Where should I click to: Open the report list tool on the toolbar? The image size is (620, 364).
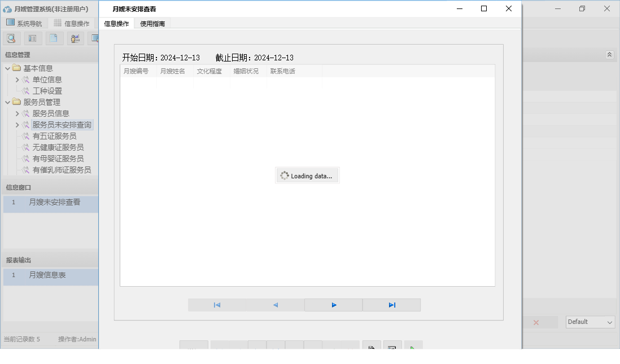point(32,38)
